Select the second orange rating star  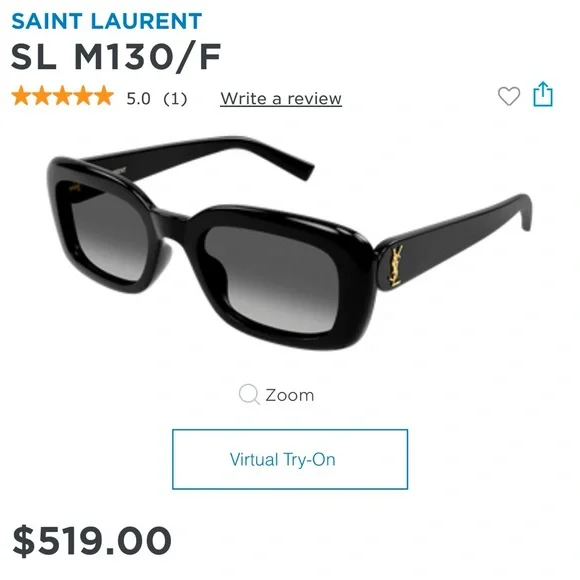point(42,96)
